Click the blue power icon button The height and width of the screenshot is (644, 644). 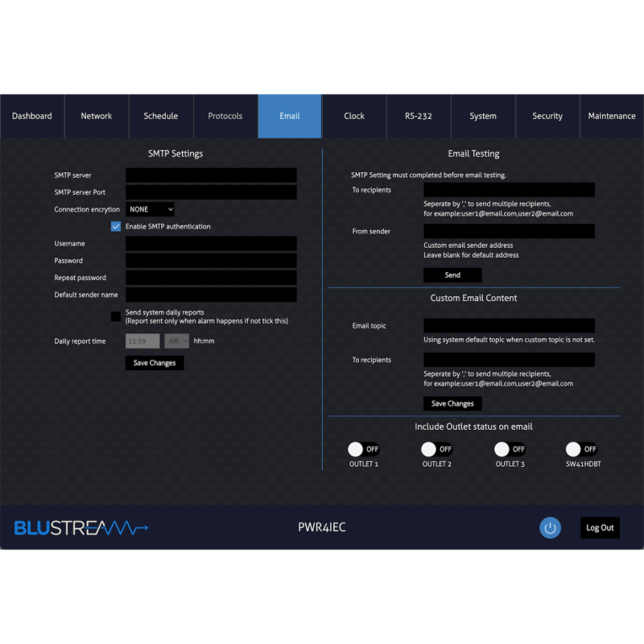point(550,528)
